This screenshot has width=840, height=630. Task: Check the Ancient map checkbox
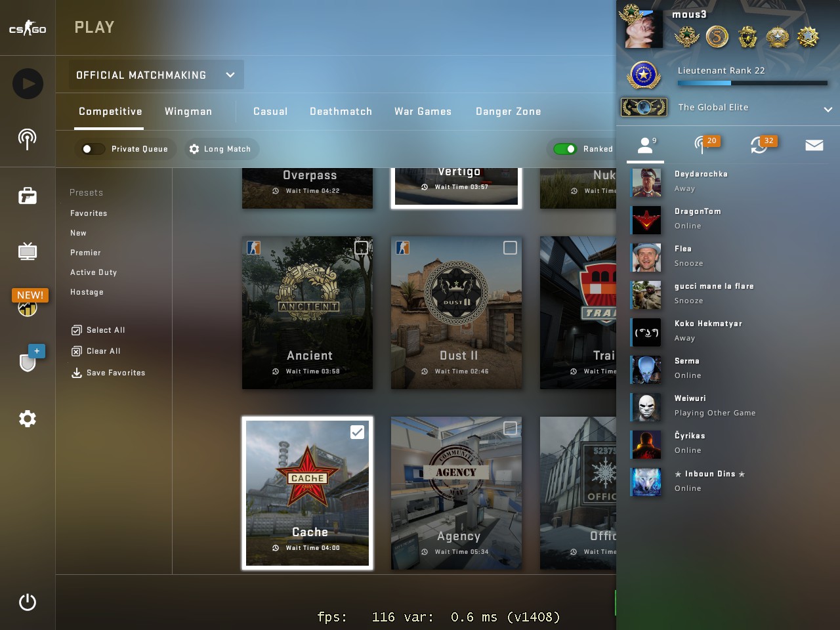pos(361,247)
